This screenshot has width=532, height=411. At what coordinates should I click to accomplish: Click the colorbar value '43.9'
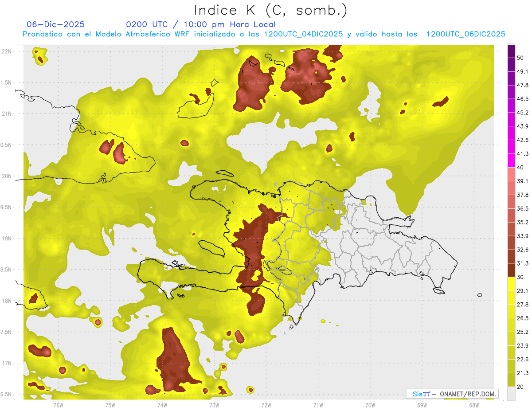click(x=523, y=126)
